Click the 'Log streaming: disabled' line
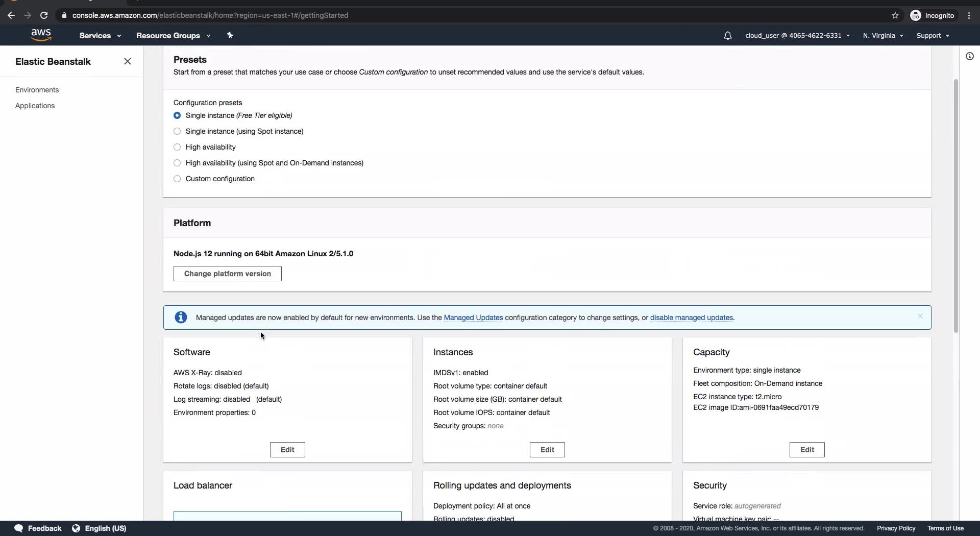 coord(228,399)
